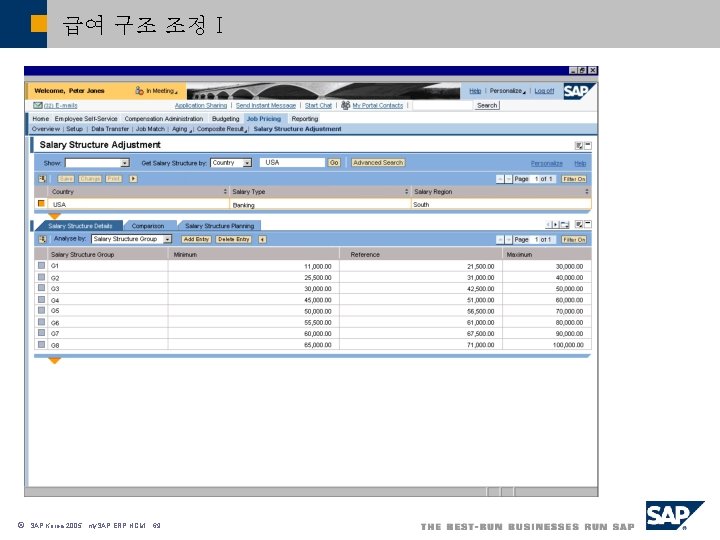The image size is (720, 540).
Task: Open the E-mails envelope icon
Action: [x=38, y=105]
